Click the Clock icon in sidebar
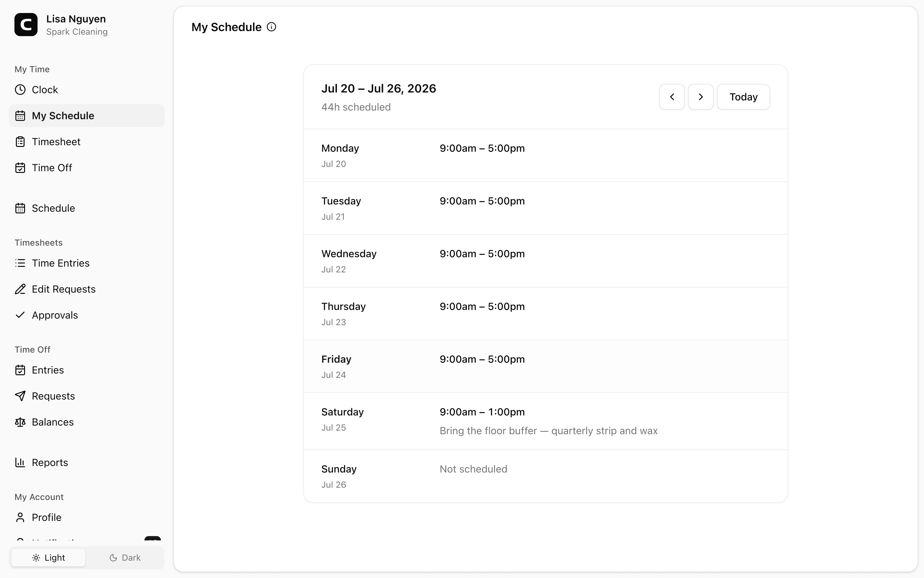The image size is (924, 578). pos(20,90)
